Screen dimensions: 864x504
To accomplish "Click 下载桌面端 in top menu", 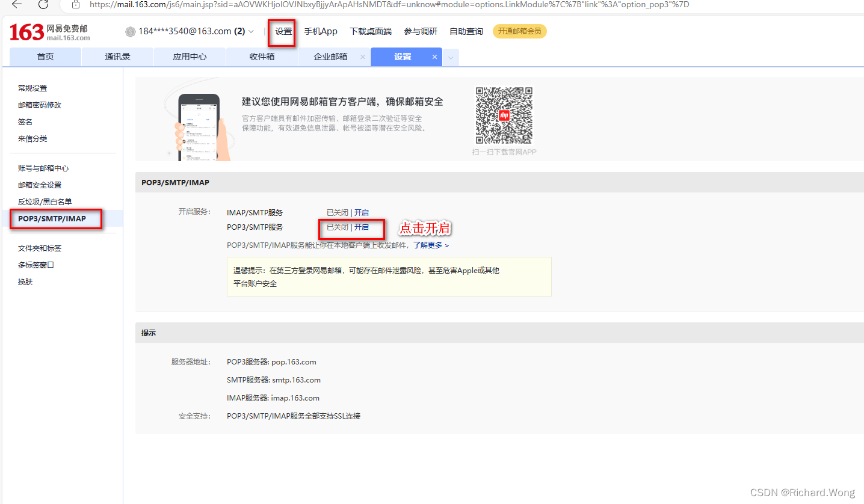I will [x=371, y=31].
